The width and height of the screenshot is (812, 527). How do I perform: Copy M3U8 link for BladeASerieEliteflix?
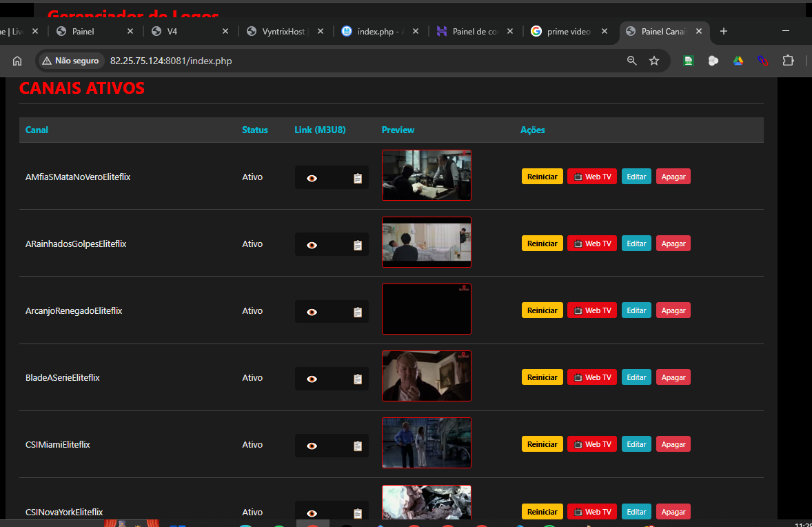[x=357, y=379]
